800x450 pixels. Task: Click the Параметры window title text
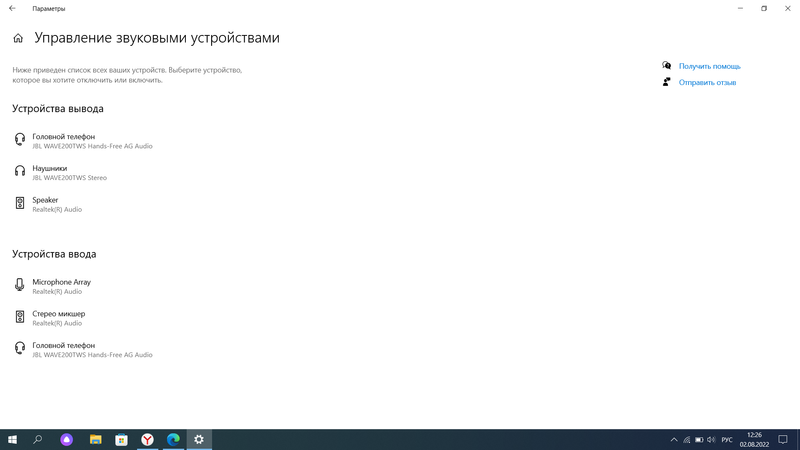48,9
